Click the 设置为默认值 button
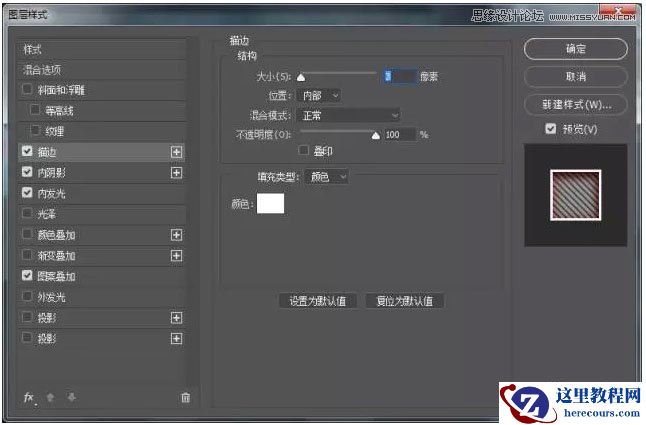 point(318,301)
